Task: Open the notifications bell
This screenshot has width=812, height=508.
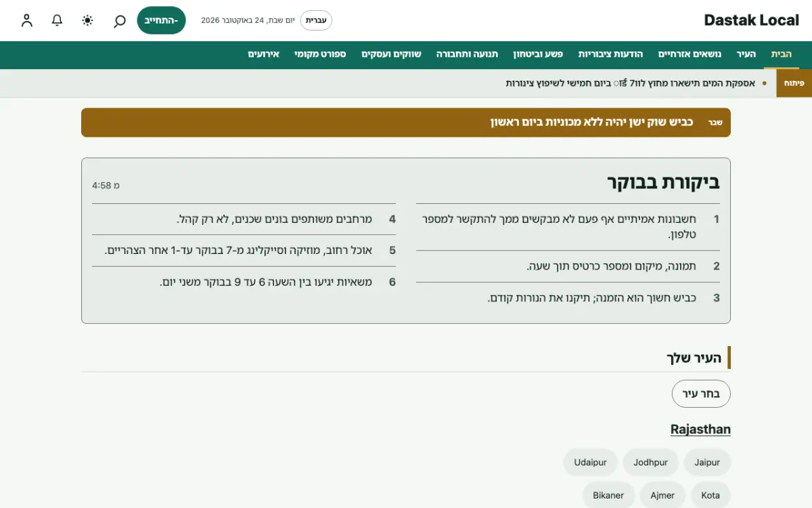Action: coord(58,20)
